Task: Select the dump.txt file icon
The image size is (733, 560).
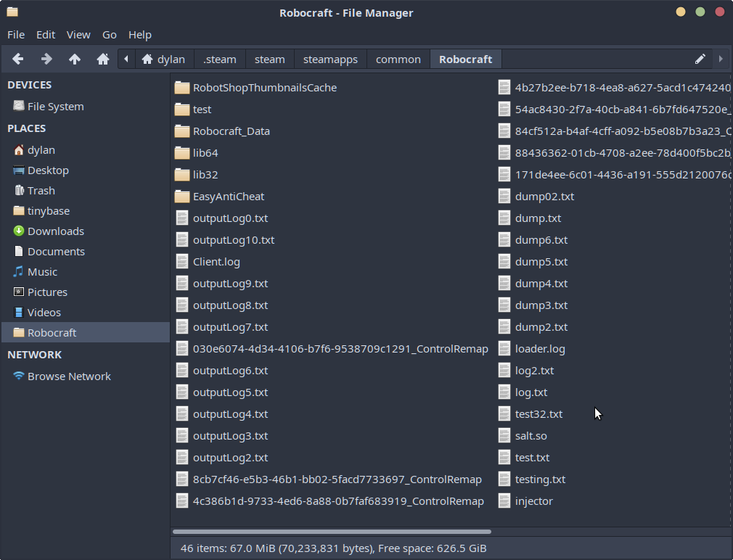Action: 504,218
